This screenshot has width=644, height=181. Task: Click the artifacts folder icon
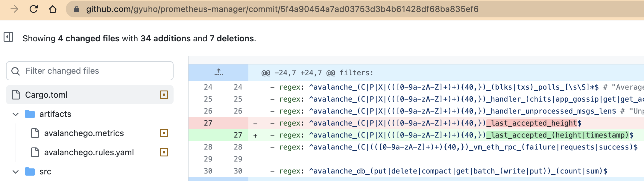coord(30,114)
